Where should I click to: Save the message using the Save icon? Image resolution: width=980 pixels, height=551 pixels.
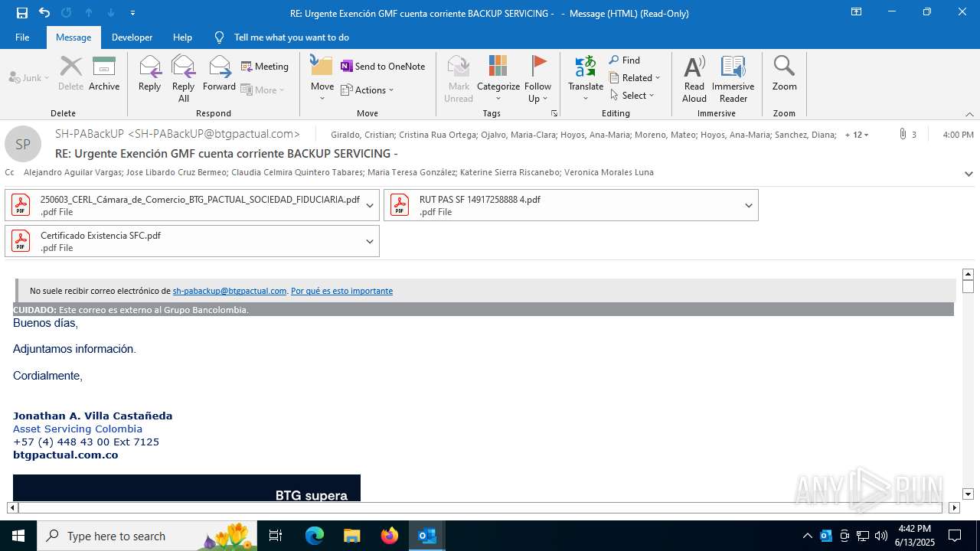click(22, 13)
